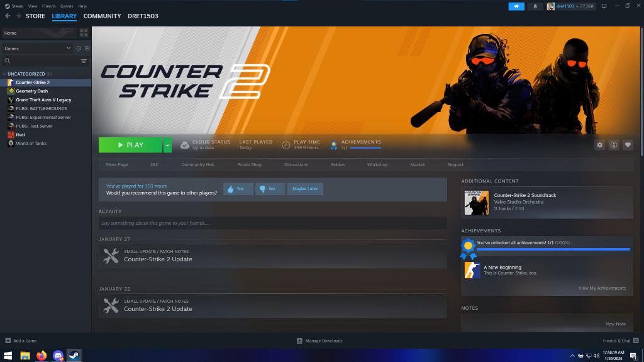
Task: Click the Manage Downloads icon
Action: tap(299, 341)
